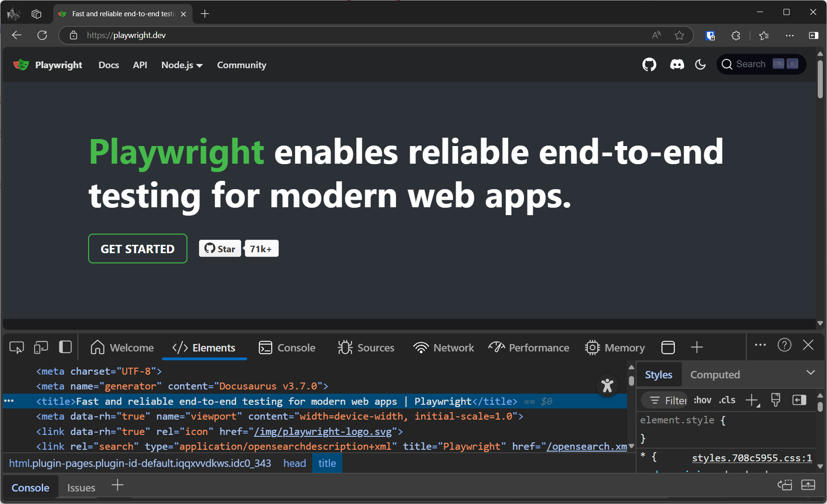
Task: Click the page Search input box
Action: pos(762,64)
